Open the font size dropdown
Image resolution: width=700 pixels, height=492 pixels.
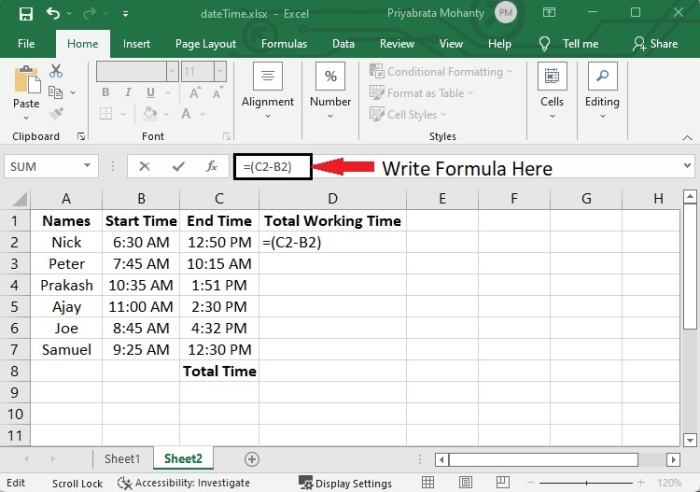click(220, 71)
